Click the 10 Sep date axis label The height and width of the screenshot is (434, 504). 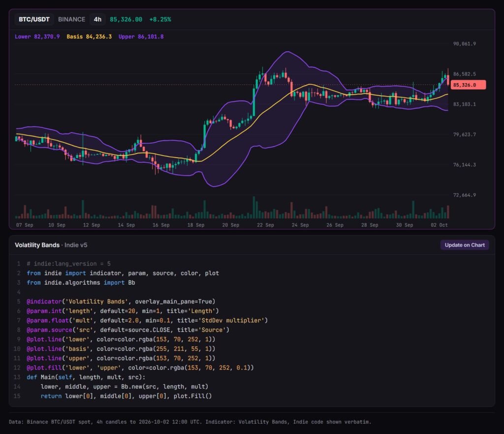click(x=57, y=225)
